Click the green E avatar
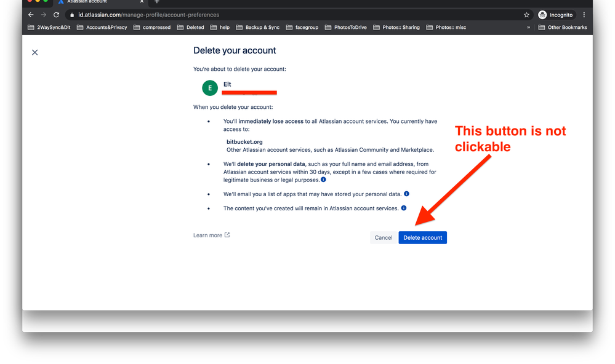Image resolution: width=615 pixels, height=364 pixels. [x=210, y=88]
